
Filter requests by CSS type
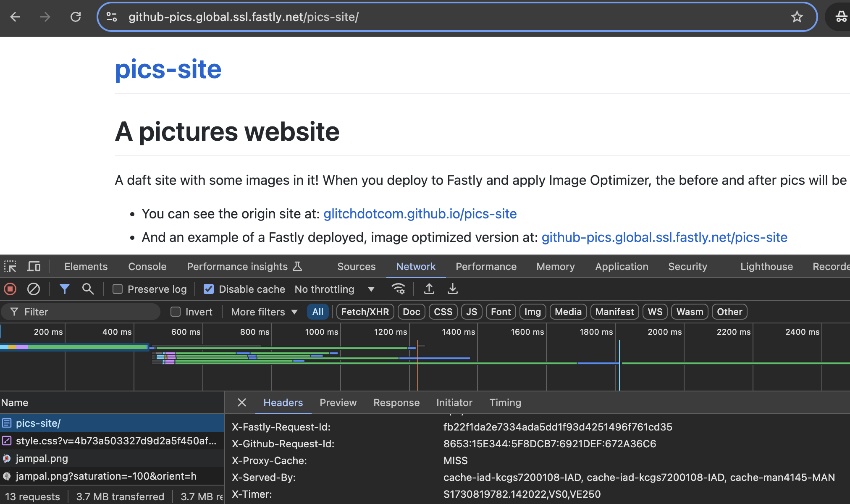(443, 312)
